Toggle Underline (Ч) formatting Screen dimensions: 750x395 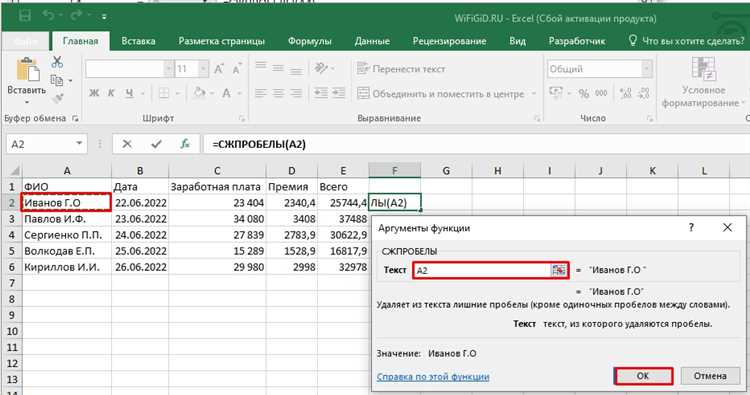pos(129,93)
